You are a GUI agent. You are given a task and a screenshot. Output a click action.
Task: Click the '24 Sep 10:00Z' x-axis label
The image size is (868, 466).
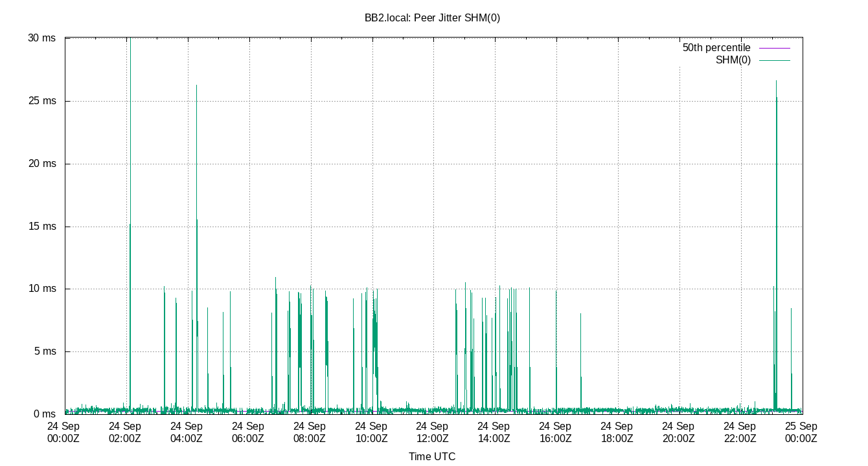click(x=371, y=432)
